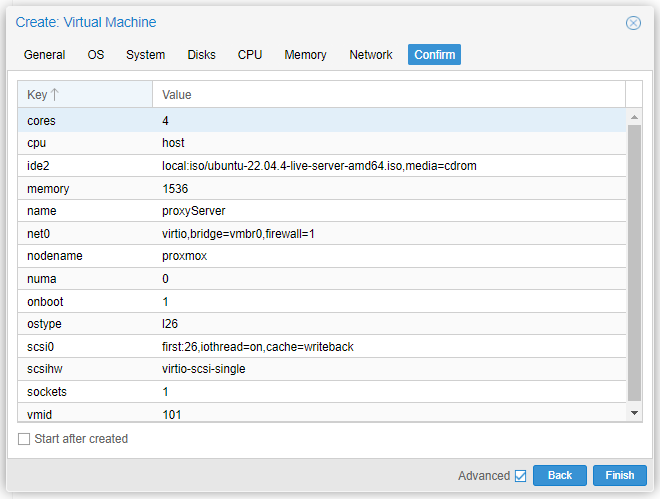This screenshot has width=660, height=499.
Task: Click the value 4 for cores
Action: point(165,121)
